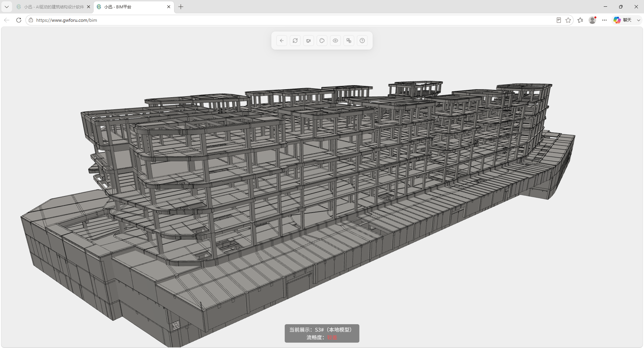Click the 当前展示:S3#(本地模型) status text
The width and height of the screenshot is (644, 348).
pyautogui.click(x=322, y=330)
